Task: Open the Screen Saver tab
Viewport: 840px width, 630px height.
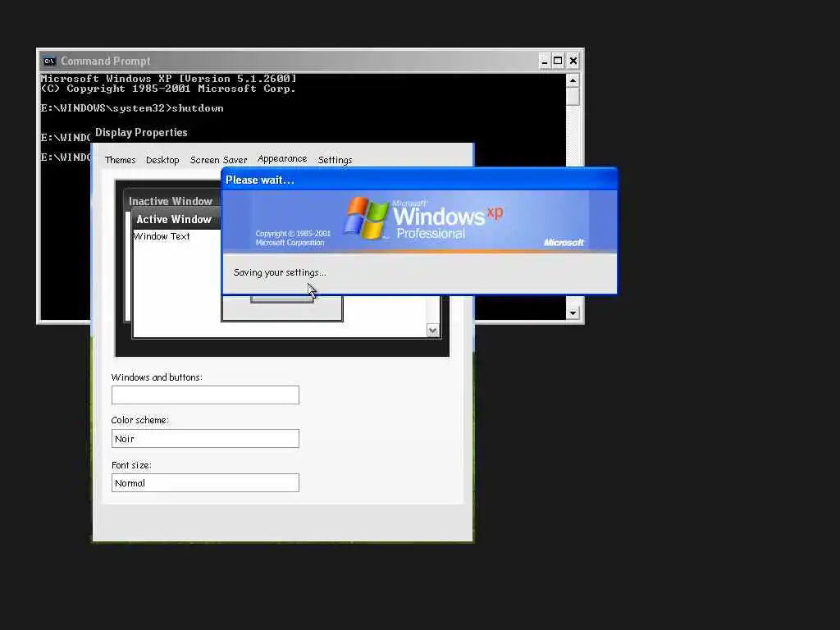Action: pyautogui.click(x=218, y=160)
